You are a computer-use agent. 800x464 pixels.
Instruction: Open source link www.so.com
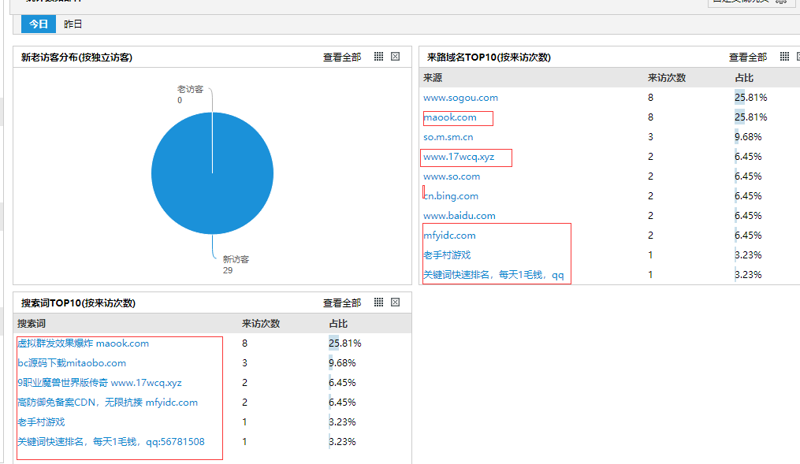[452, 177]
